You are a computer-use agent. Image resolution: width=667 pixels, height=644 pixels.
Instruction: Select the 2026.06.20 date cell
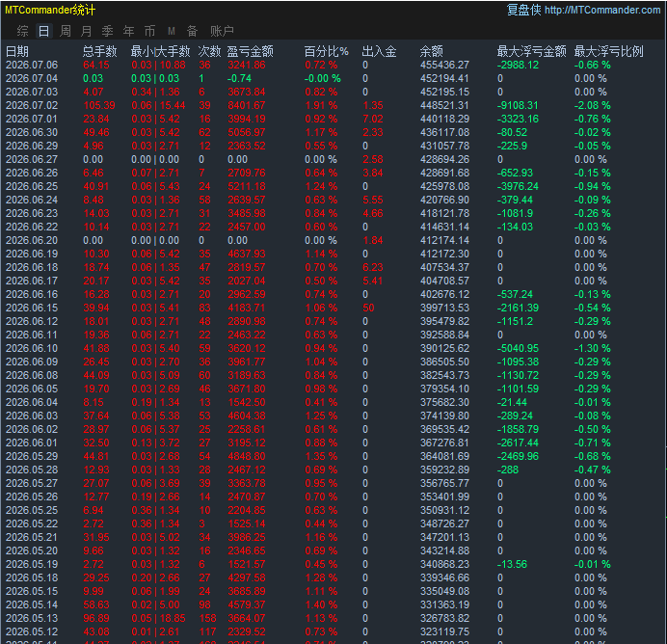coord(32,240)
